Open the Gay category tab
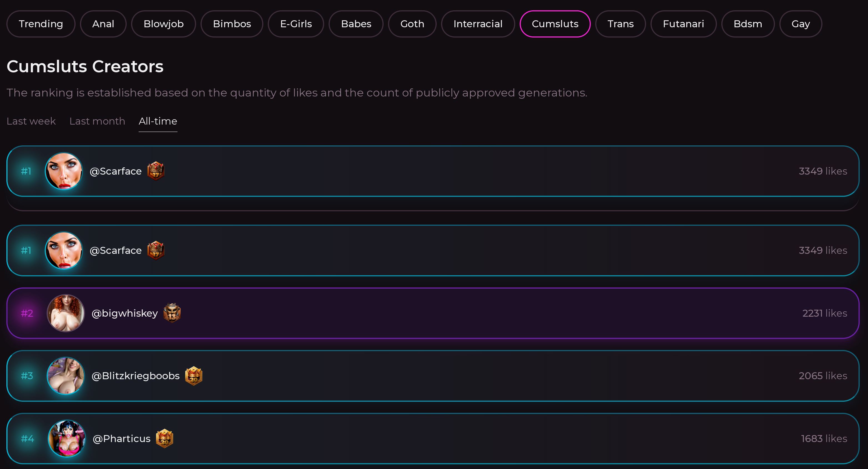 click(x=801, y=24)
